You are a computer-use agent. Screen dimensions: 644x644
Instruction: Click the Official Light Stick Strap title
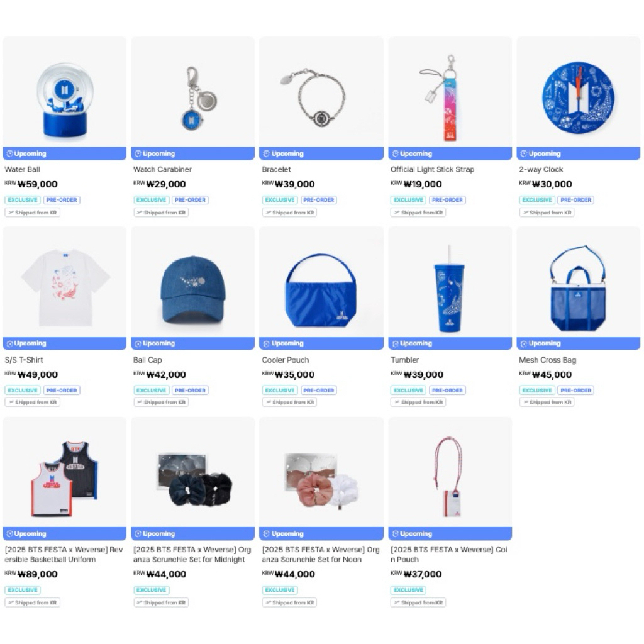432,169
